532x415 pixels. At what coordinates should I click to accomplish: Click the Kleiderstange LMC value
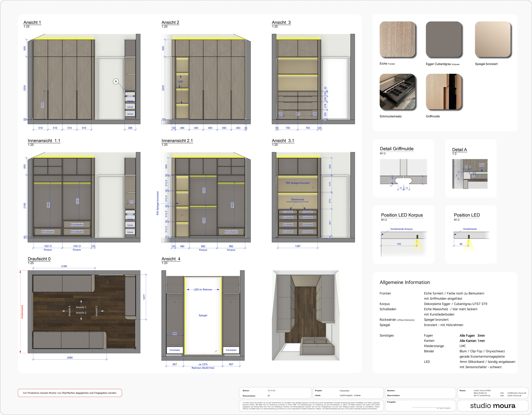463,346
